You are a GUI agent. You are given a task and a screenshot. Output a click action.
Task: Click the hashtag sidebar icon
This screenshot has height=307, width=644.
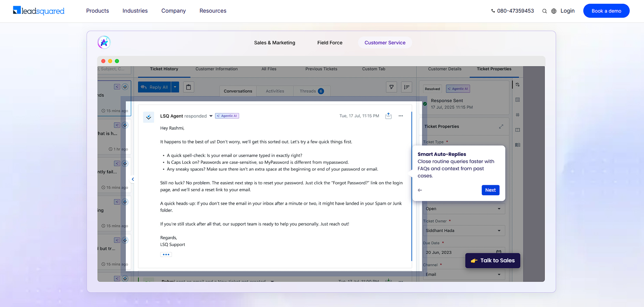518,115
